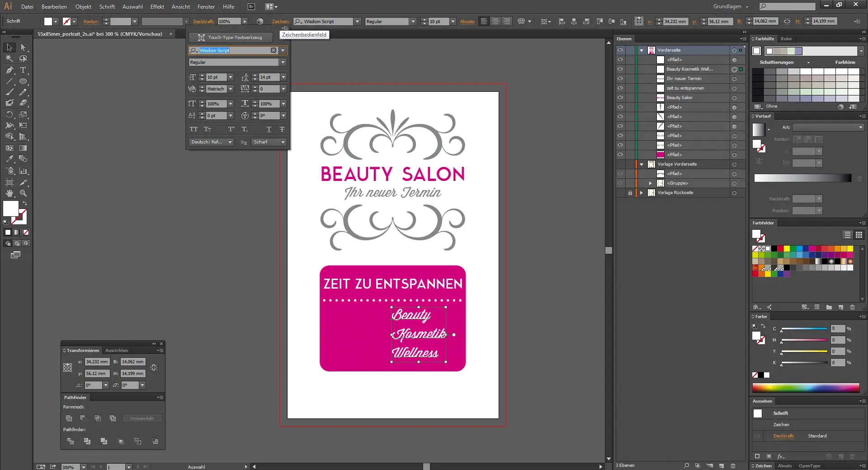868x470 pixels.
Task: Select the Ellipse tool
Action: (x=23, y=81)
